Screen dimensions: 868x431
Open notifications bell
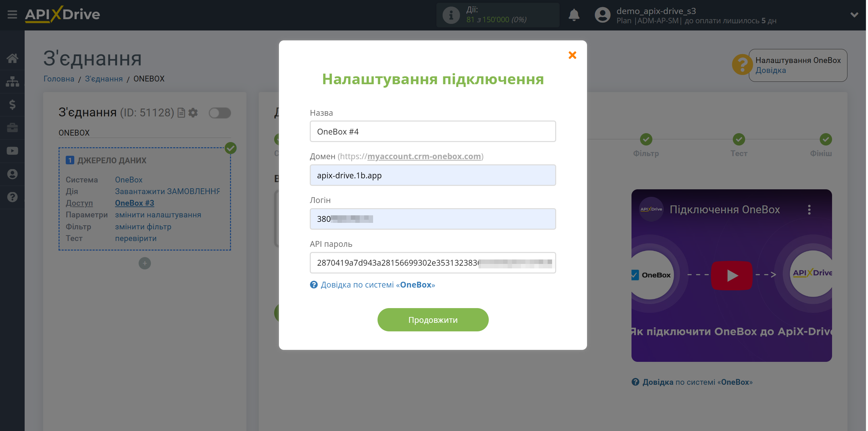coord(574,15)
